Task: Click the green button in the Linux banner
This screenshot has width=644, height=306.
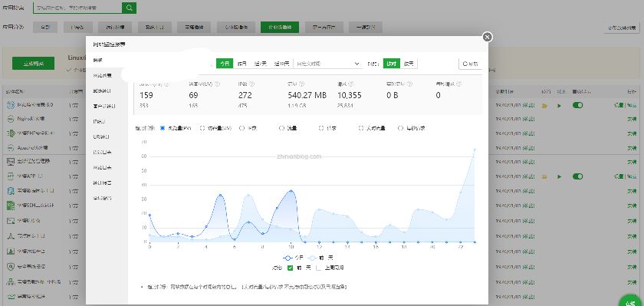Action: [33, 63]
